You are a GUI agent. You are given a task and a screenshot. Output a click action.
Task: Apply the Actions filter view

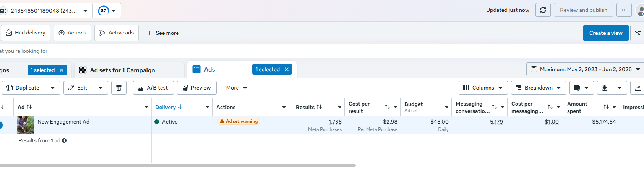72,33
